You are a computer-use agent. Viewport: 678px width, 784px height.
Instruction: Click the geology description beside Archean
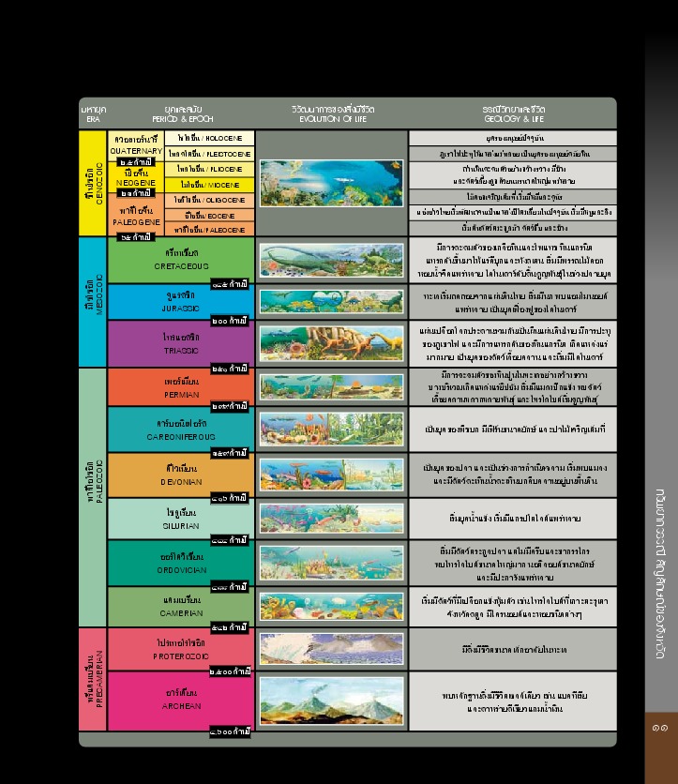click(513, 701)
